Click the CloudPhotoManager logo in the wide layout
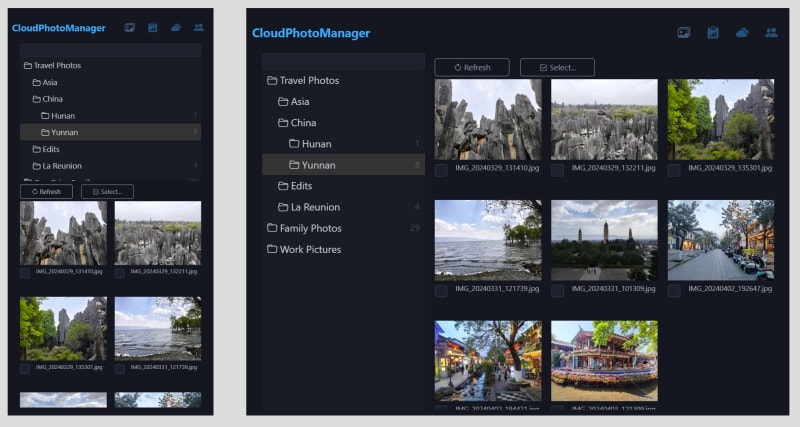The image size is (800, 427). [311, 33]
